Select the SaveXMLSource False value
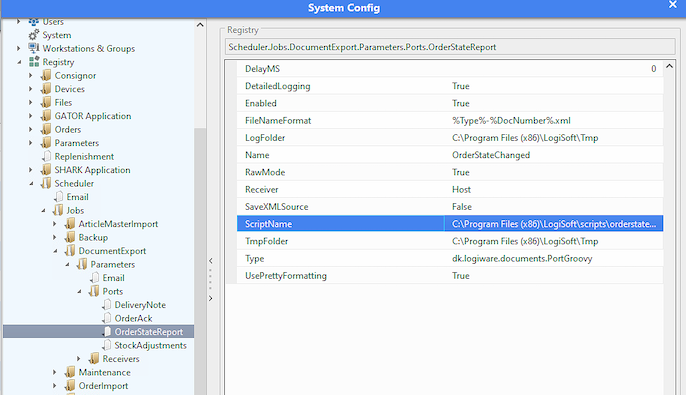This screenshot has width=686, height=395. [462, 206]
